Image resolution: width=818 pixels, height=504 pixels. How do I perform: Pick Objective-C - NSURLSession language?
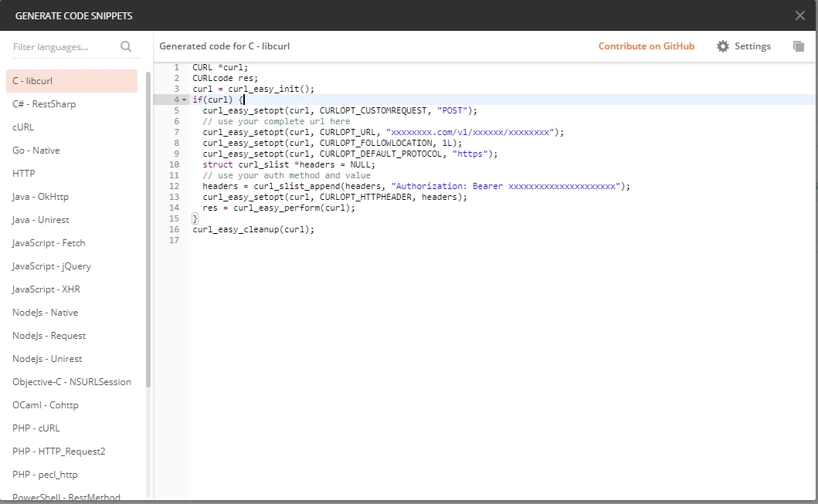coord(72,382)
